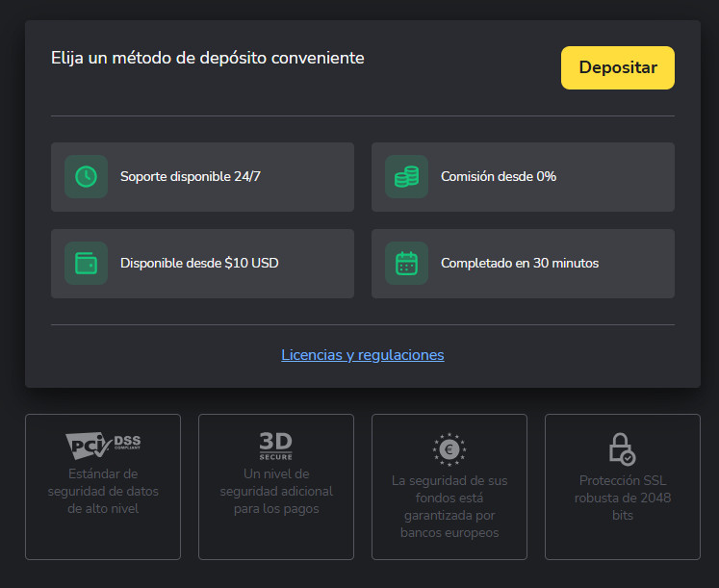Click 'Un nivel de seguridad adicional' description

[276, 491]
